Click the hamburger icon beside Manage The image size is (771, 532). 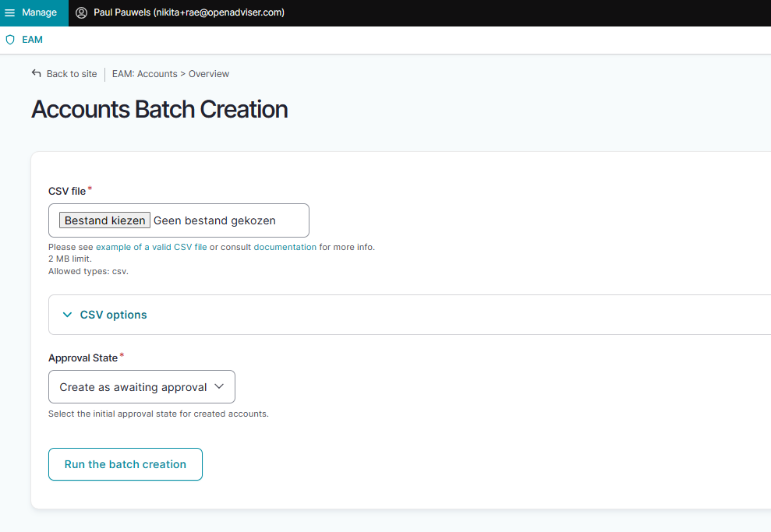(10, 12)
